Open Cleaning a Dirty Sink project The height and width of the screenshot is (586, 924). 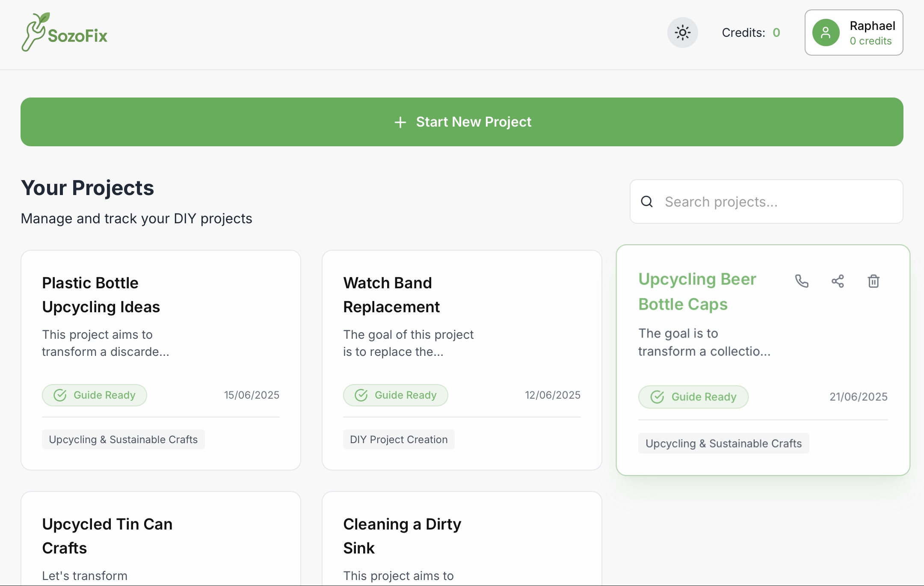click(x=402, y=536)
